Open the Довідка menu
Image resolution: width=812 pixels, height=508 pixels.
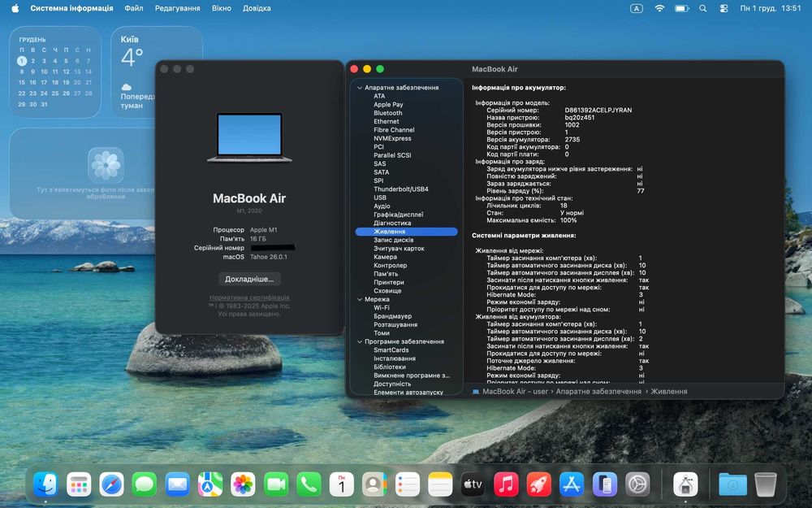point(257,8)
